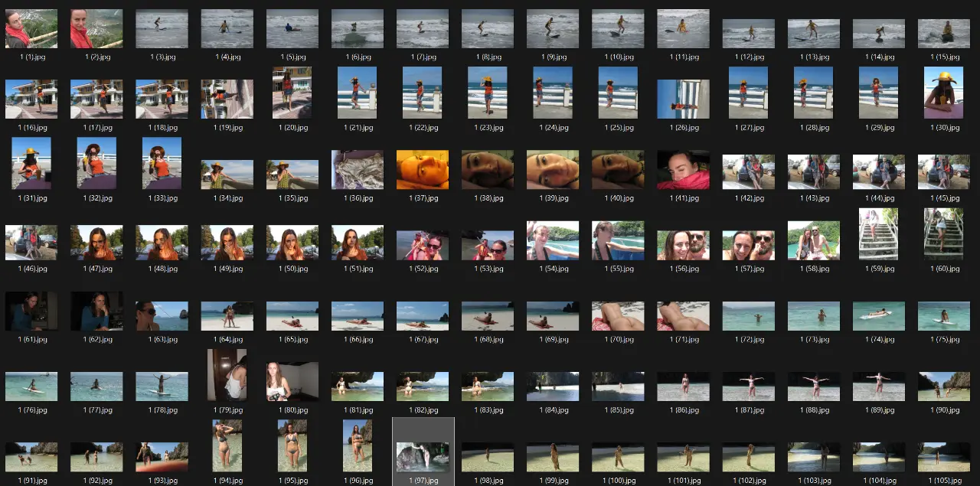Select the file name 1 (24).jpg

pos(553,128)
